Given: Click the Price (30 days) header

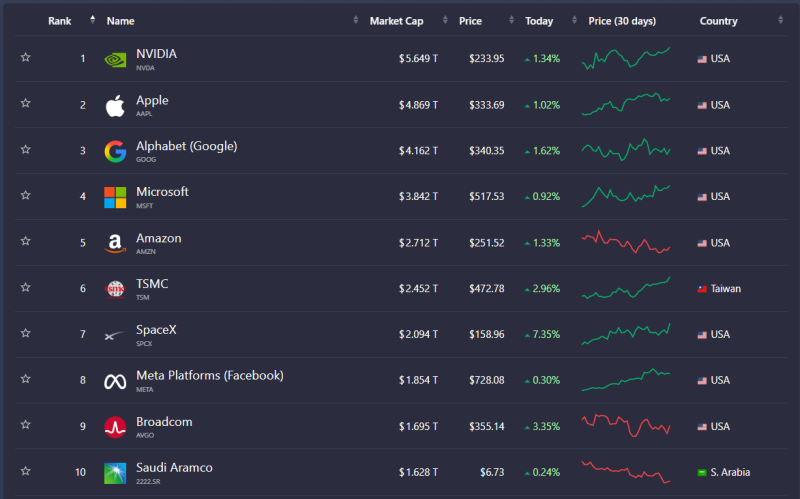Looking at the screenshot, I should [x=622, y=21].
